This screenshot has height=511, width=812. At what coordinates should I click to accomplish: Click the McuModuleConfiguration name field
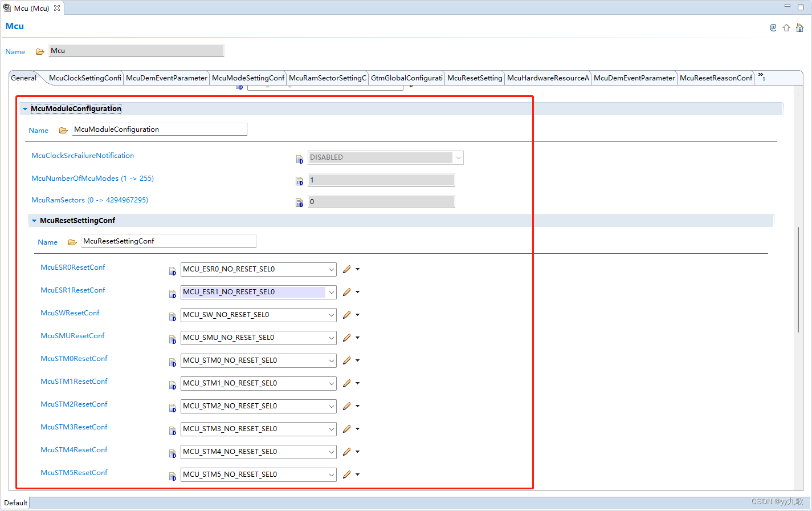[x=160, y=129]
